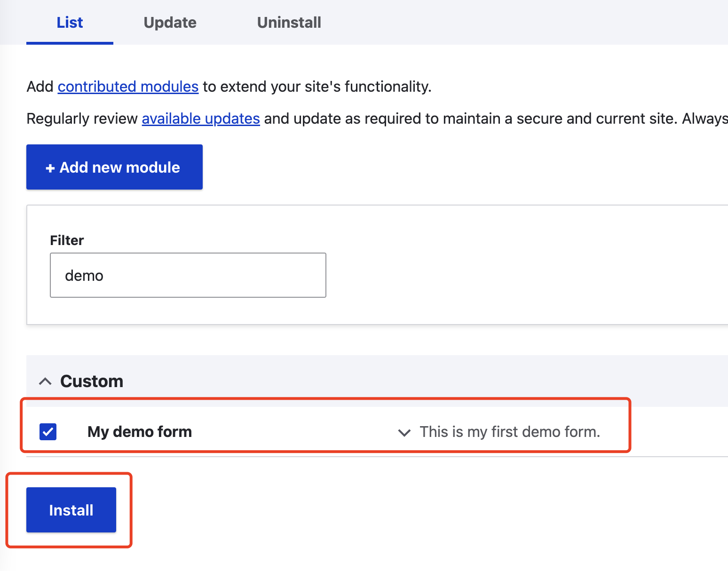Click the Add new module button
The width and height of the screenshot is (728, 571).
(114, 167)
